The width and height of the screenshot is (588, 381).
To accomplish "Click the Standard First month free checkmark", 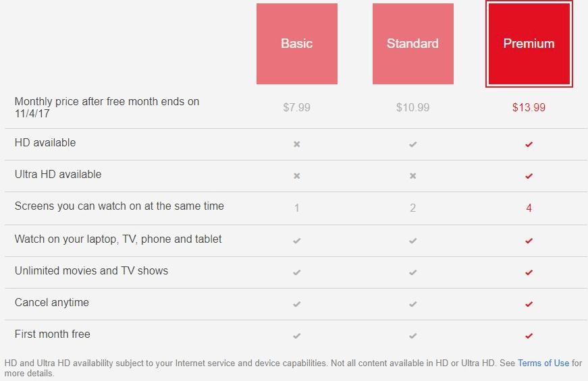I will coord(412,336).
